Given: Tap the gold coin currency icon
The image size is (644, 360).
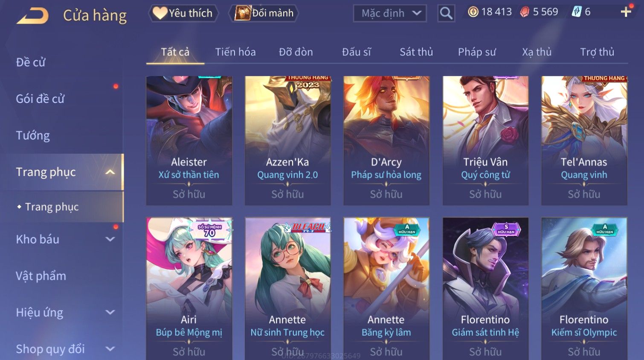Looking at the screenshot, I should (x=473, y=12).
